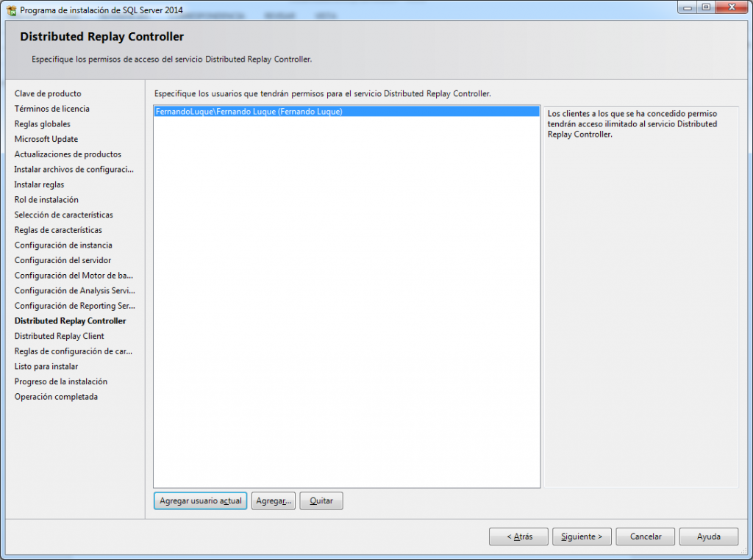Open help with the Ayuda button
753x560 pixels.
[708, 536]
